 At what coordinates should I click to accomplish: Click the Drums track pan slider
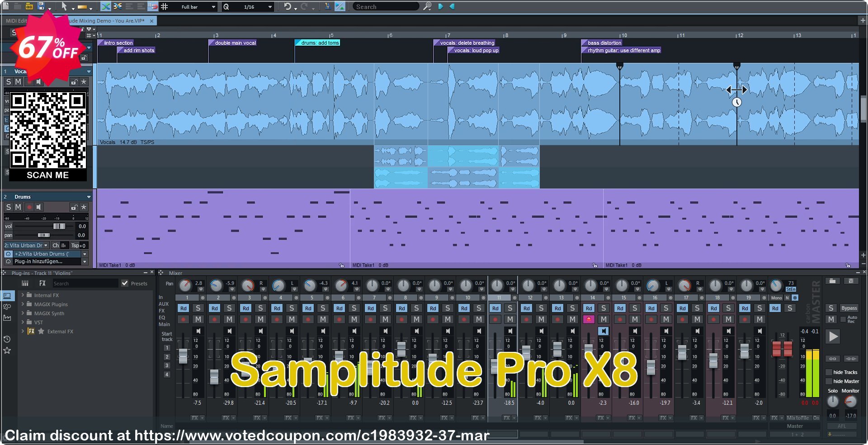click(44, 235)
